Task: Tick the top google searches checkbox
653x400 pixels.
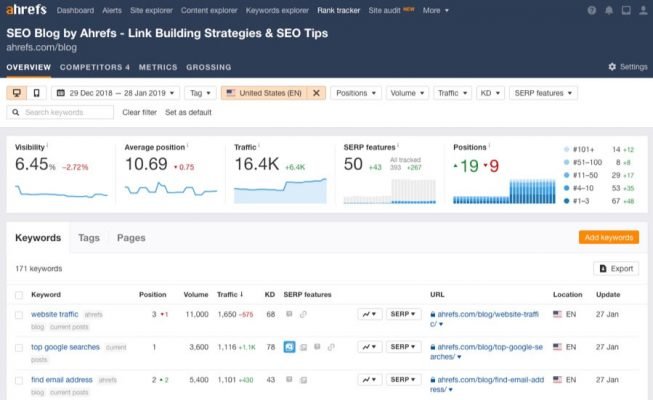Action: pos(19,347)
